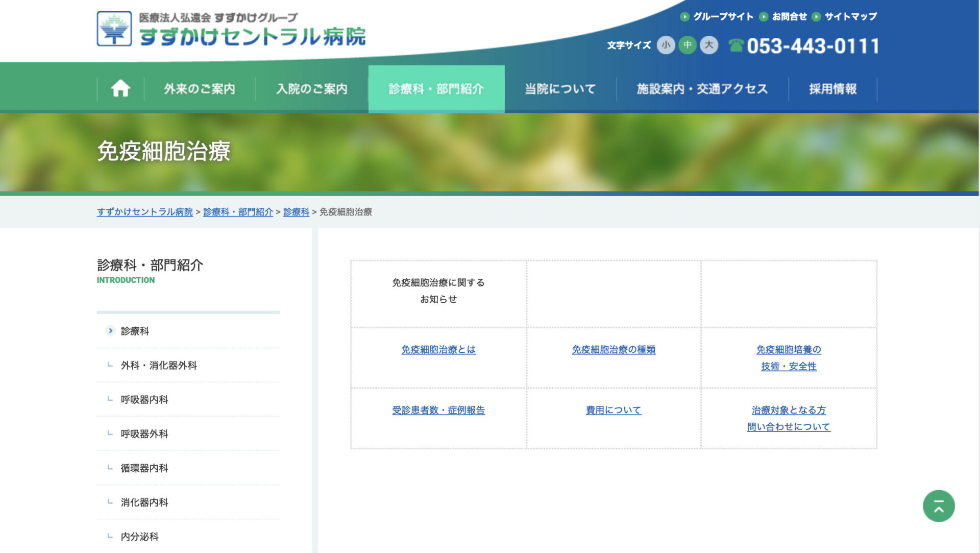Click the phone icon beside 053-443-0111

(736, 45)
